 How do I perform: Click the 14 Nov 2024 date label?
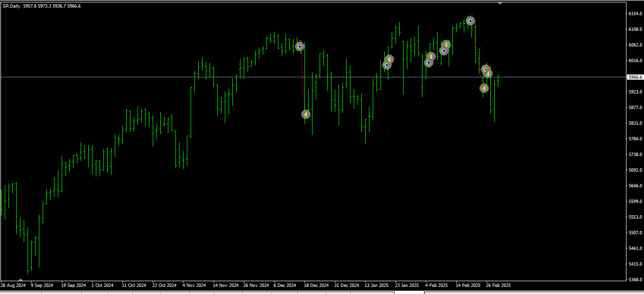(225, 285)
